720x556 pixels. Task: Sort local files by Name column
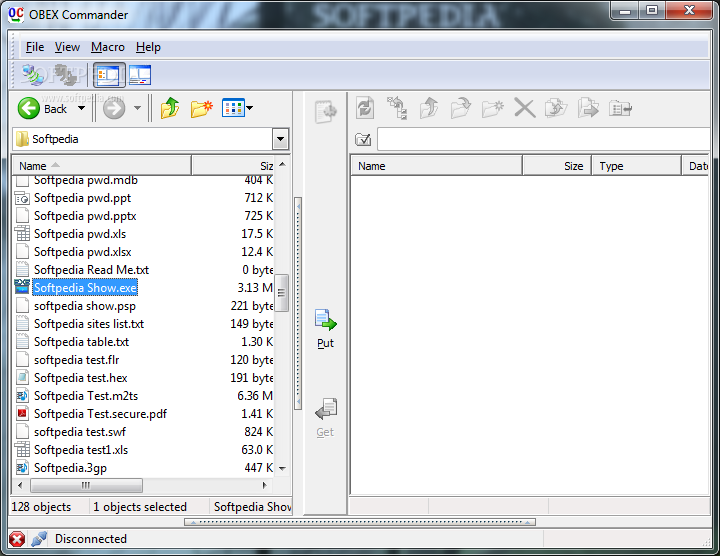coord(101,166)
